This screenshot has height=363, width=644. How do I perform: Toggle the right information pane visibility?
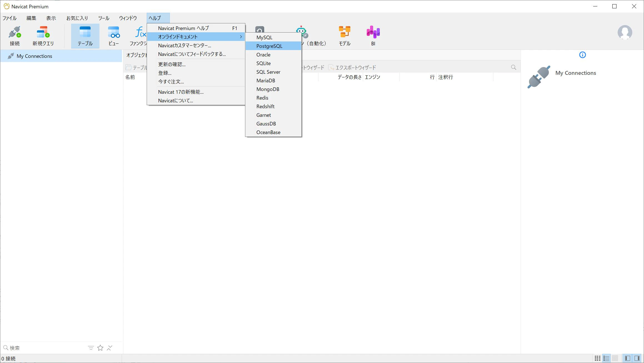pos(637,358)
